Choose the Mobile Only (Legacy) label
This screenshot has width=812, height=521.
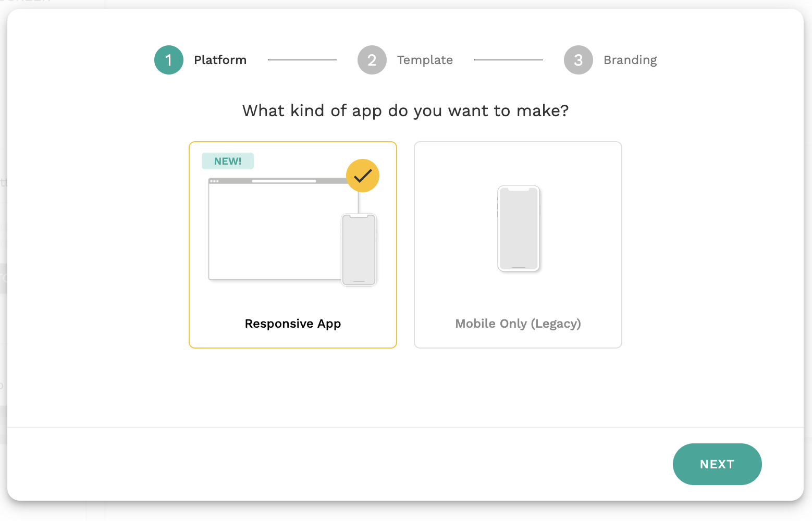(518, 324)
